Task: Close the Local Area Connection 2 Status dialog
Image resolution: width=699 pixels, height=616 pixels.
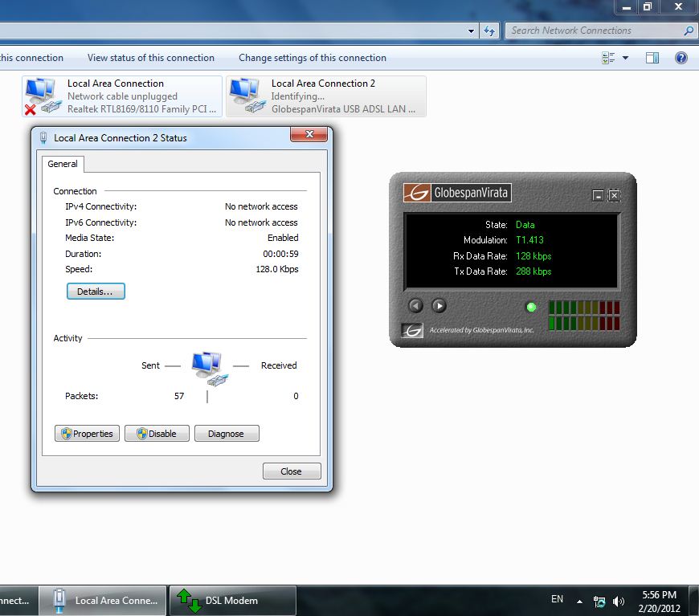Action: coord(309,134)
